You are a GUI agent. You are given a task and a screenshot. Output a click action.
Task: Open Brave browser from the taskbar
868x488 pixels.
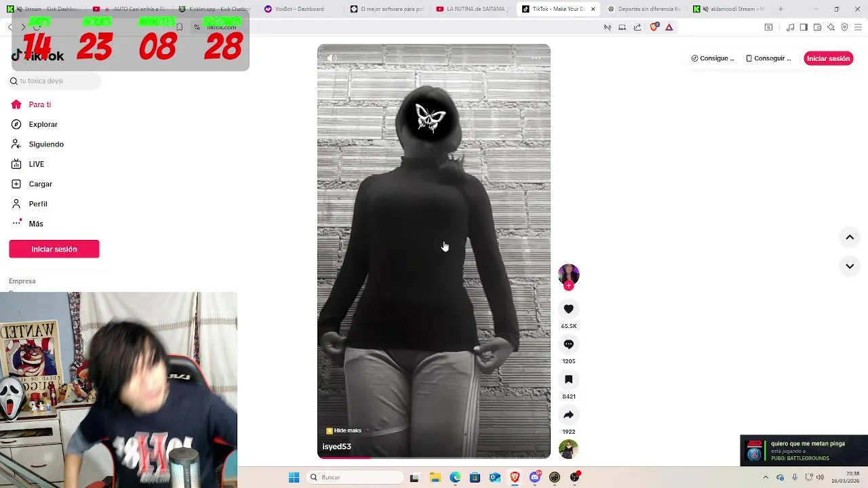[515, 477]
